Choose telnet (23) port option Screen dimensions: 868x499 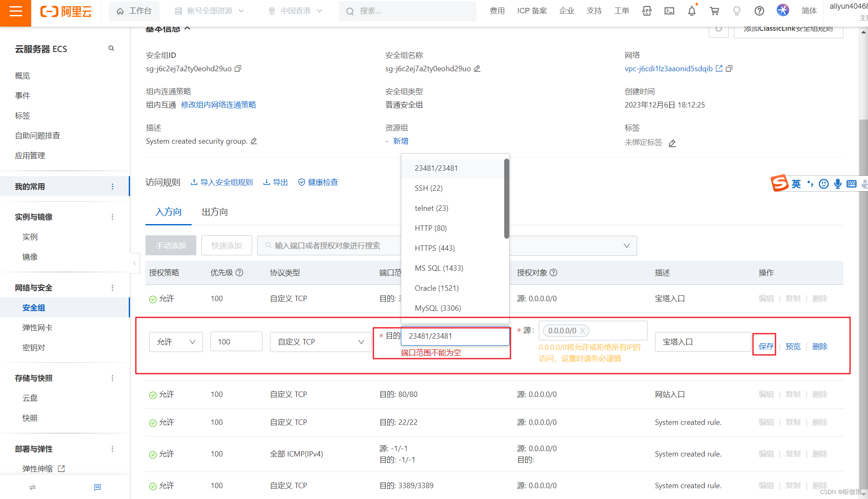453,208
